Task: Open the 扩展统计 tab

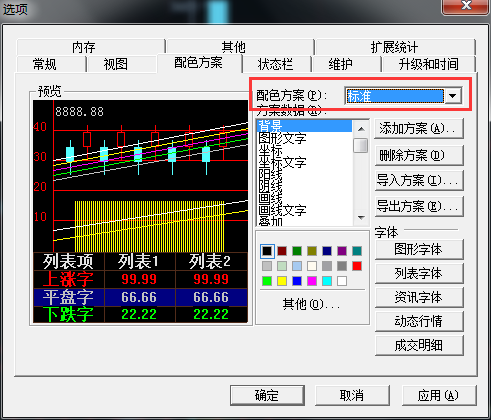Action: (395, 47)
